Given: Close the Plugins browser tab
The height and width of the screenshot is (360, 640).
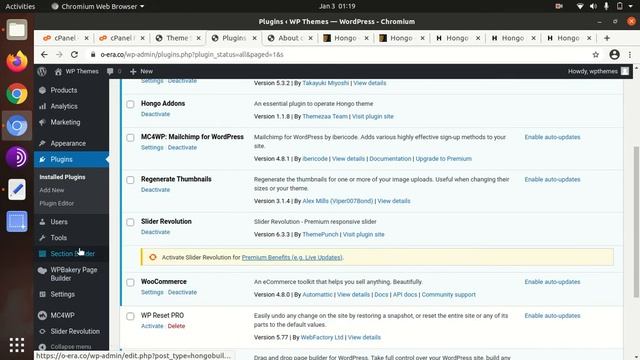Looking at the screenshot, I should [254, 38].
